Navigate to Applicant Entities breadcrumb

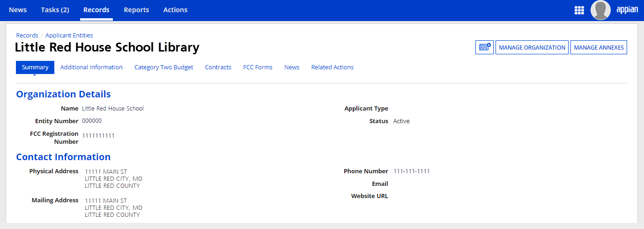pos(69,35)
